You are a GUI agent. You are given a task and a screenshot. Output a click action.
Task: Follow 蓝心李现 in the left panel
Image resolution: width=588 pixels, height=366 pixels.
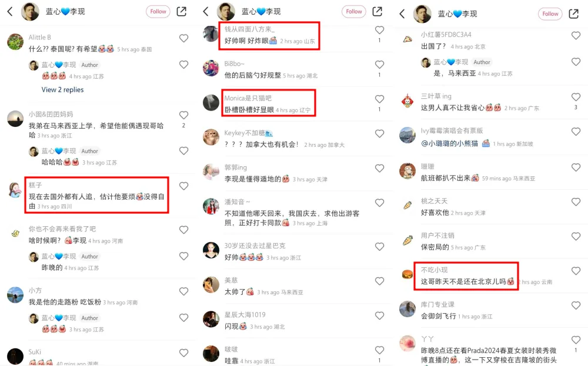[158, 12]
